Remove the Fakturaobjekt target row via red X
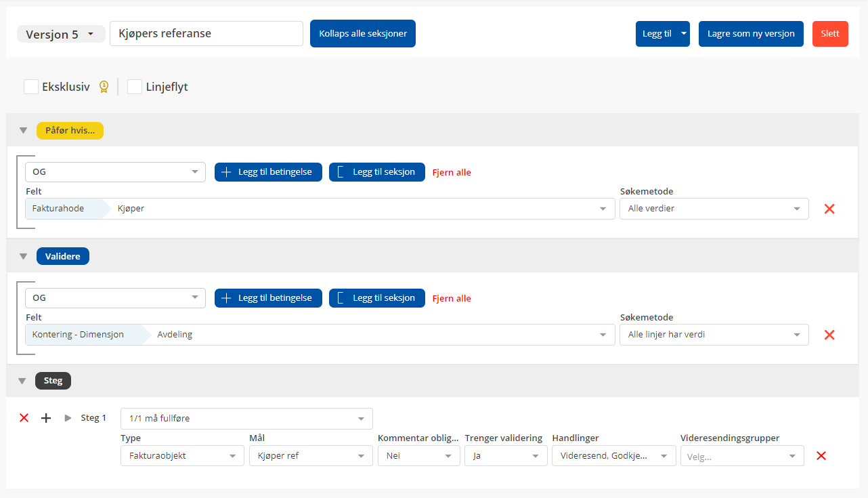Image resolution: width=868 pixels, height=498 pixels. 821,456
